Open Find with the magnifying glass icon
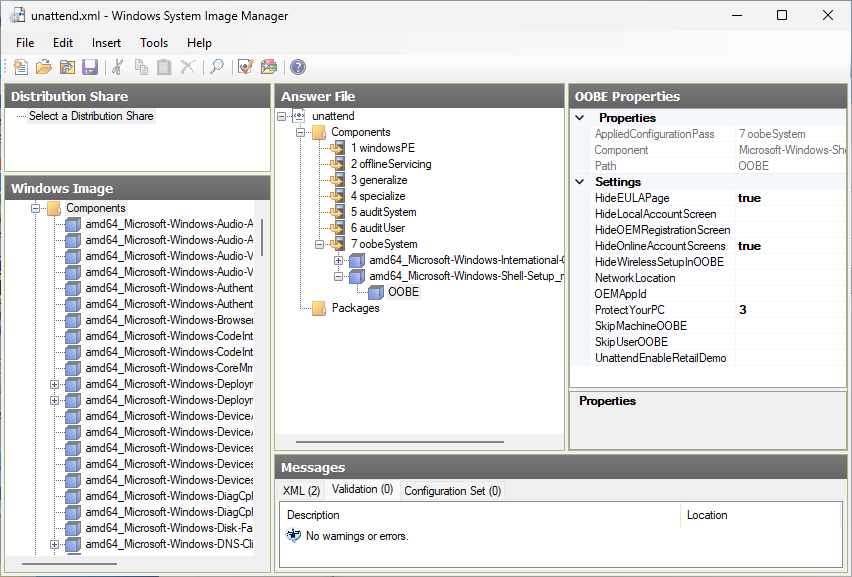Screen dimensions: 852x577 coord(217,67)
